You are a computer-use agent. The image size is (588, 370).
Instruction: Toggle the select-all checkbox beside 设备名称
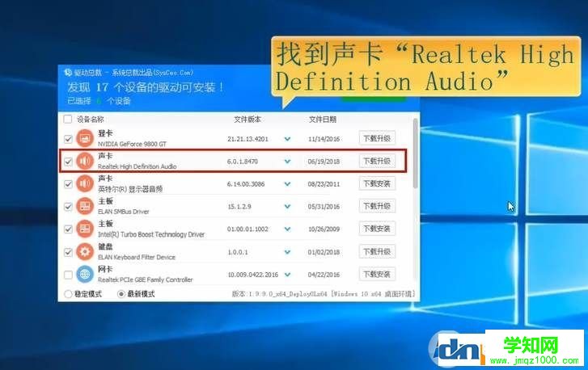coord(68,119)
